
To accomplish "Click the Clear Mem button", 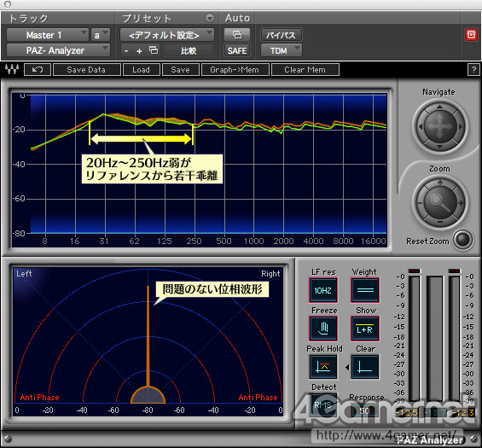I will point(305,69).
